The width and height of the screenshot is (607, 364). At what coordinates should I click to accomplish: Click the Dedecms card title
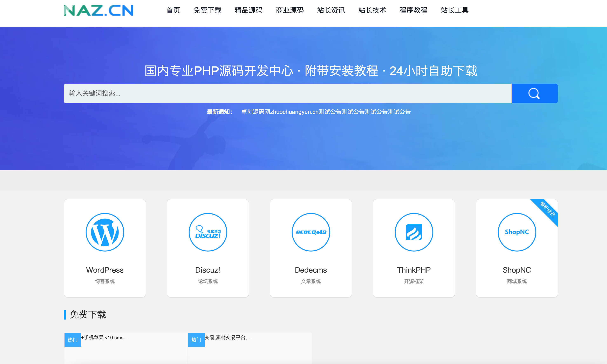point(311,270)
